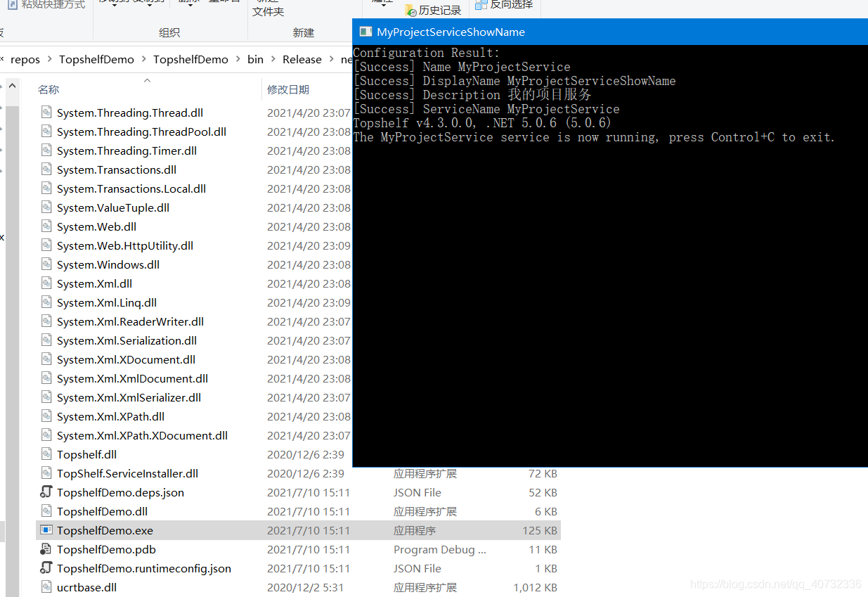Image resolution: width=868 pixels, height=597 pixels.
Task: Sort files by the 名称 column header
Action: click(48, 89)
